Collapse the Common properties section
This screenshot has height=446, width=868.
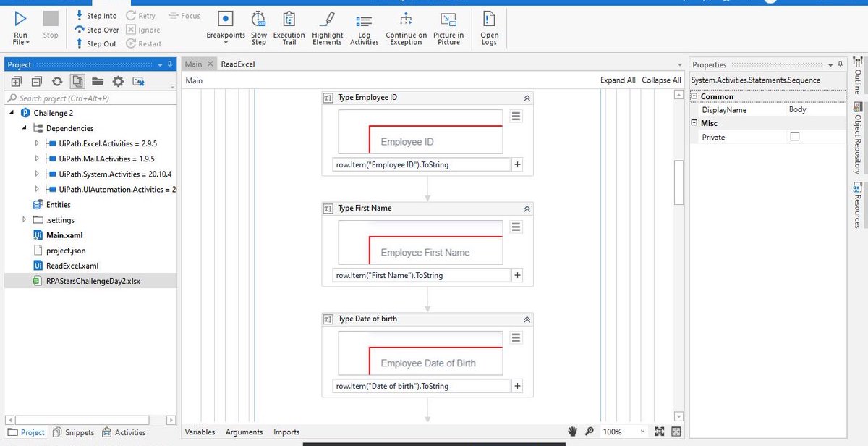(x=694, y=96)
